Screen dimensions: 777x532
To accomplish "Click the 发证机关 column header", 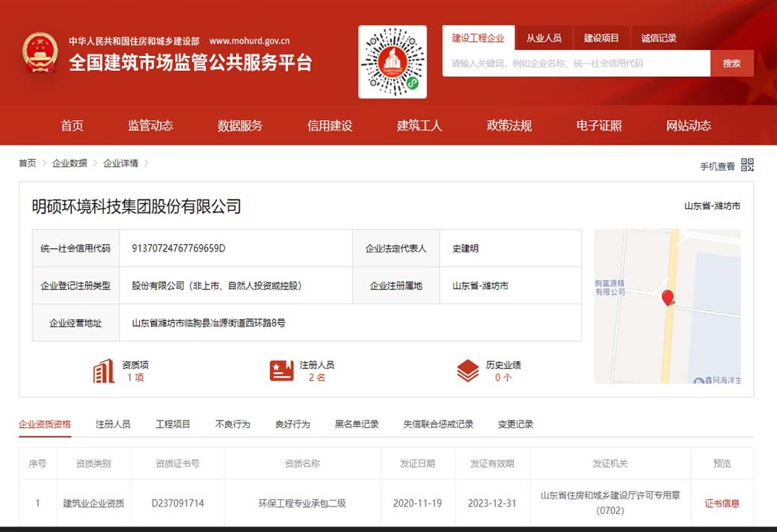I will (610, 464).
